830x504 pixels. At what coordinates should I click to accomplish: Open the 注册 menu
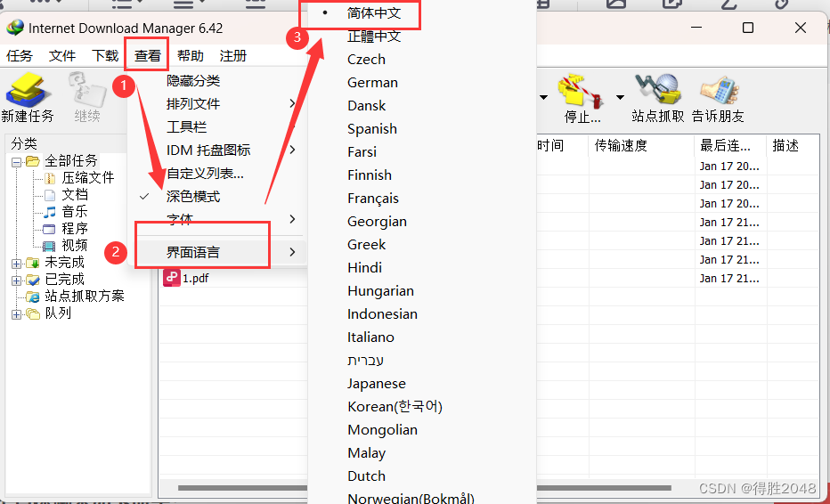(x=233, y=55)
